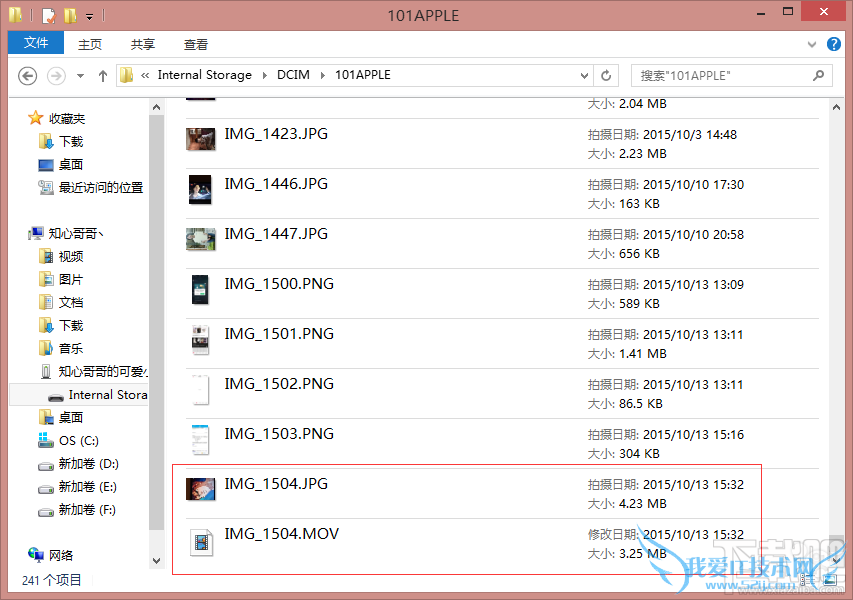
Task: Switch to the 共享 ribbon tab
Action: click(143, 45)
